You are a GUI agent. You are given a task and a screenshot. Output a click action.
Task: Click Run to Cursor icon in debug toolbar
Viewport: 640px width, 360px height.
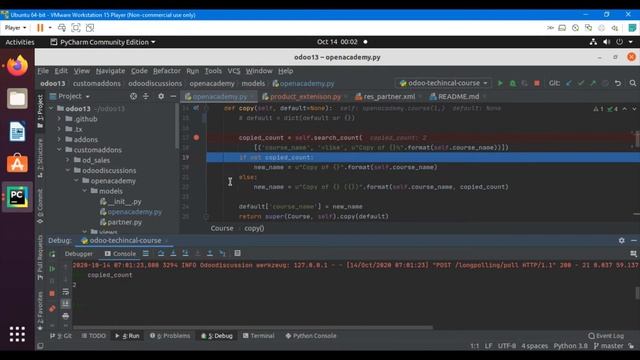pos(222,253)
